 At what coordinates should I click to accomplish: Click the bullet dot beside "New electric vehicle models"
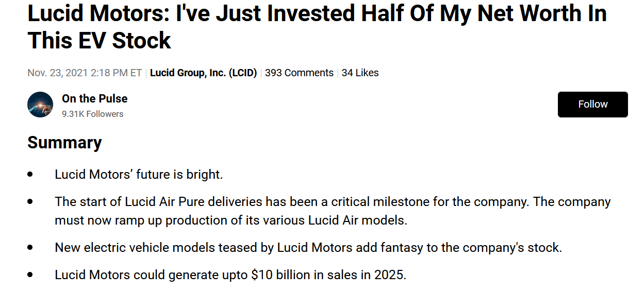coord(30,248)
